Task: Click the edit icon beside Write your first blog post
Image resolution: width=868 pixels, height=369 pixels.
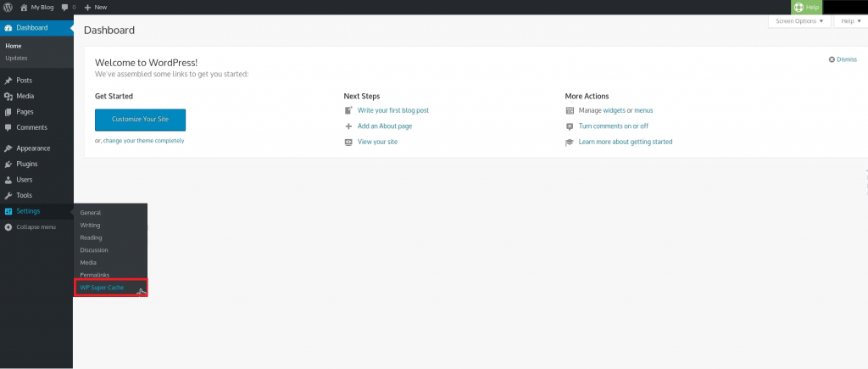Action: click(348, 110)
